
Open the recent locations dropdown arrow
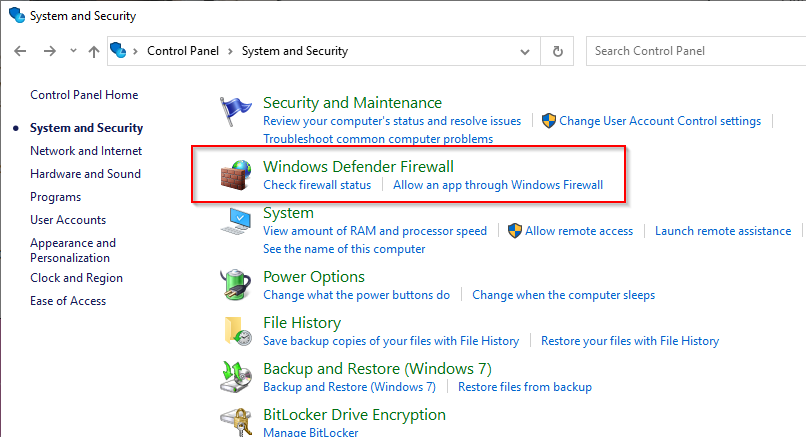(71, 51)
